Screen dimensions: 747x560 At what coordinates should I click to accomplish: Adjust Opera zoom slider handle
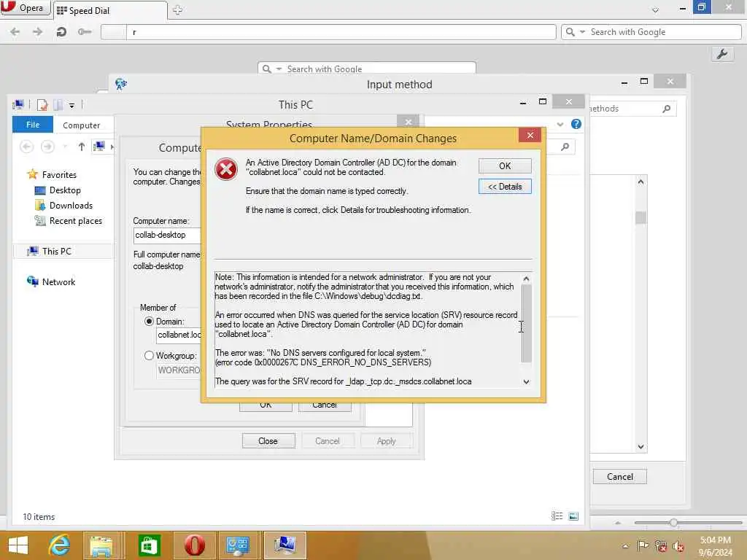click(x=673, y=523)
